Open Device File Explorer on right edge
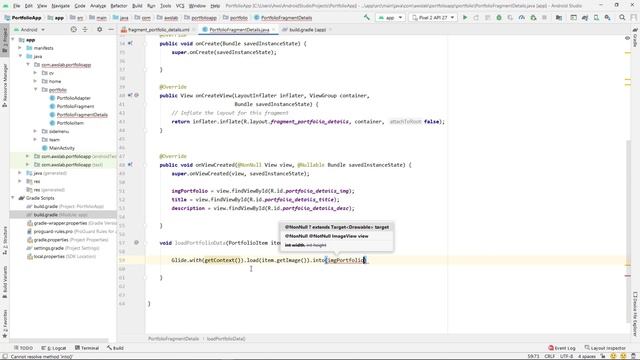The height and width of the screenshot is (360, 640). click(x=635, y=313)
